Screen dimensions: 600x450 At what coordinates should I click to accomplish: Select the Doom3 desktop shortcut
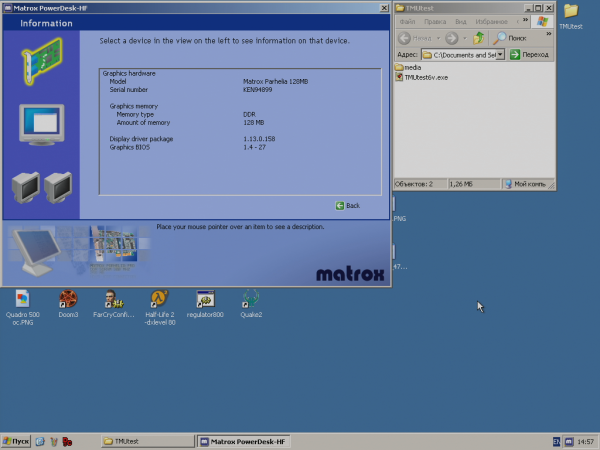pos(68,304)
